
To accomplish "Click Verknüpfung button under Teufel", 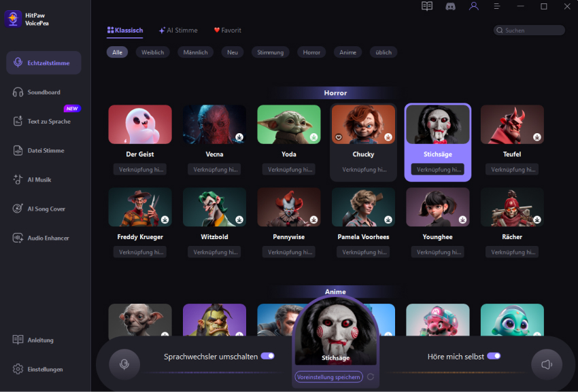I will [x=512, y=169].
